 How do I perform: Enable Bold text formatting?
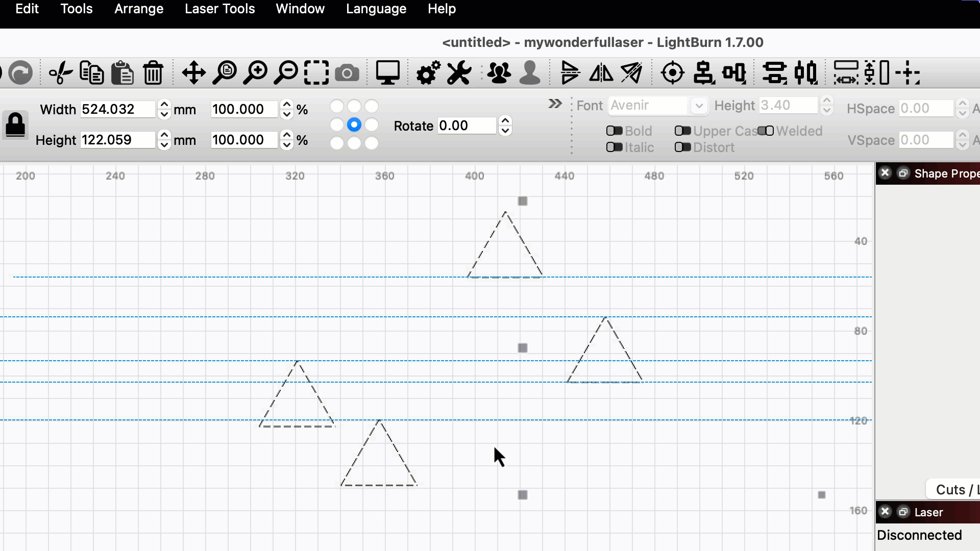tap(615, 131)
